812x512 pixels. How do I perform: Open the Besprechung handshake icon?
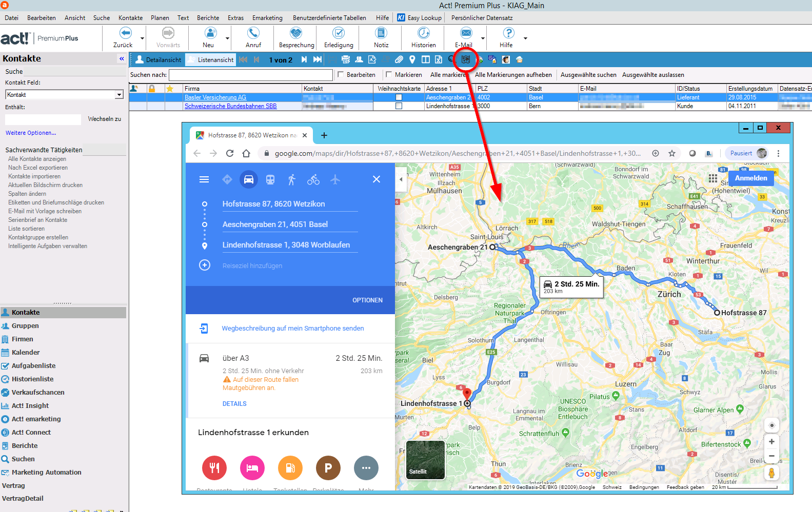[x=296, y=33]
